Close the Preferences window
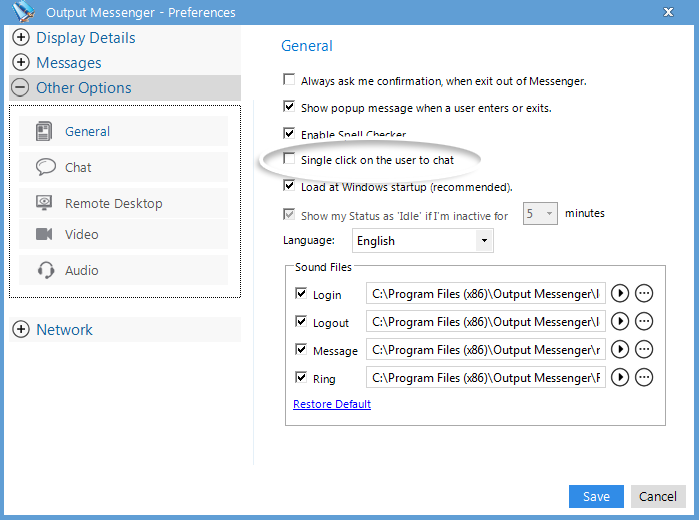Image resolution: width=699 pixels, height=520 pixels. coord(668,12)
